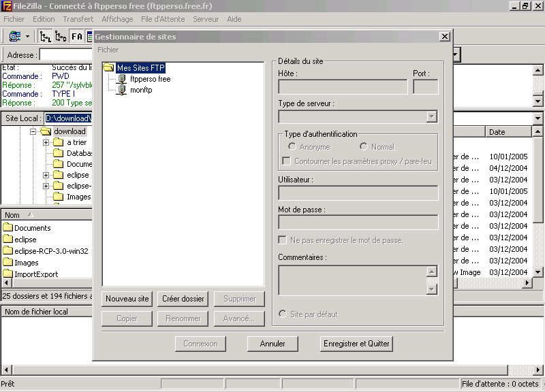The width and height of the screenshot is (545, 392).
Task: Open the File d'Attente menu
Action: click(163, 19)
